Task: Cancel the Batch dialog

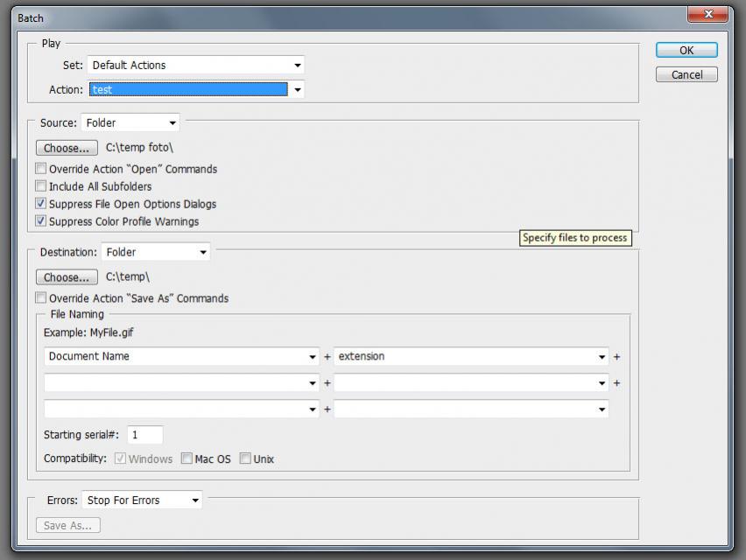Action: tap(686, 75)
